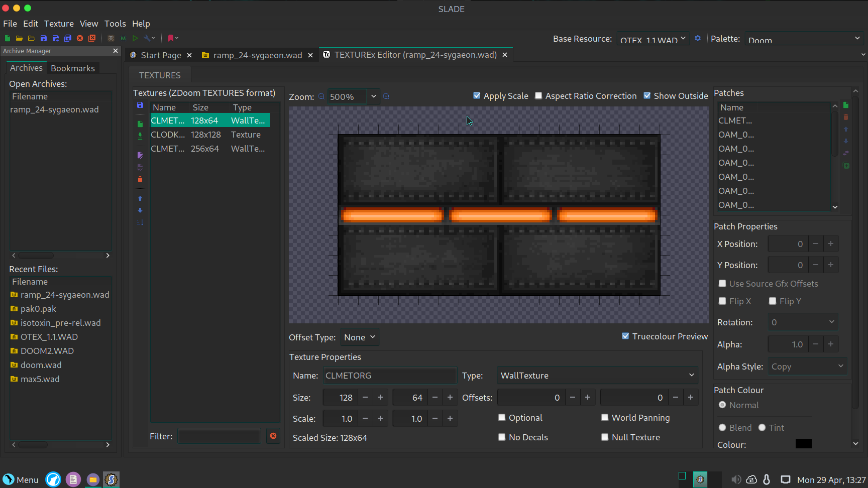This screenshot has width=868, height=488.
Task: Open the Texture menu
Action: pyautogui.click(x=59, y=24)
